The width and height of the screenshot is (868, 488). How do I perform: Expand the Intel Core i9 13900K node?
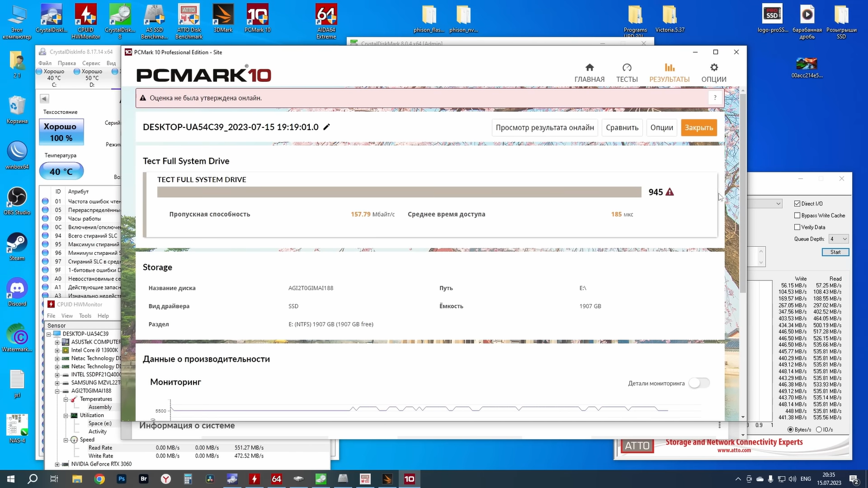tap(57, 350)
